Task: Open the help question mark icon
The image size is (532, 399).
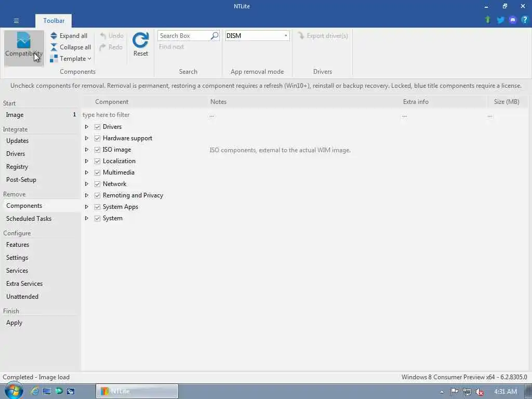Action: pyautogui.click(x=525, y=20)
